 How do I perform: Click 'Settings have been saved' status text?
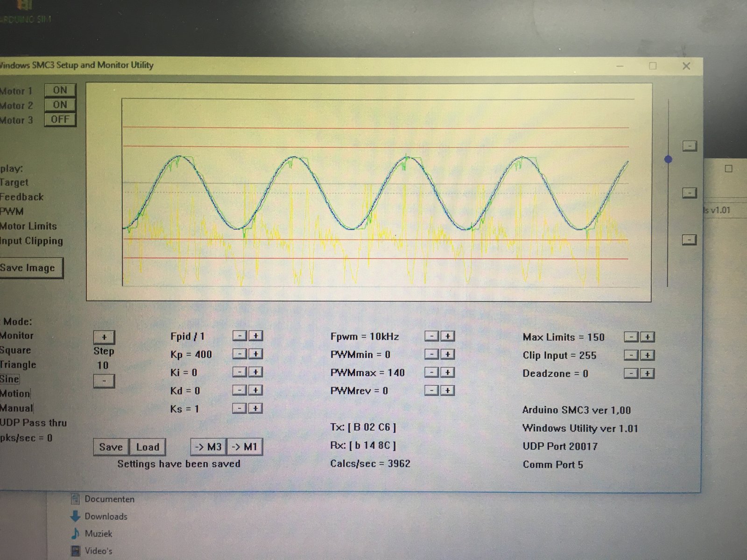[179, 464]
